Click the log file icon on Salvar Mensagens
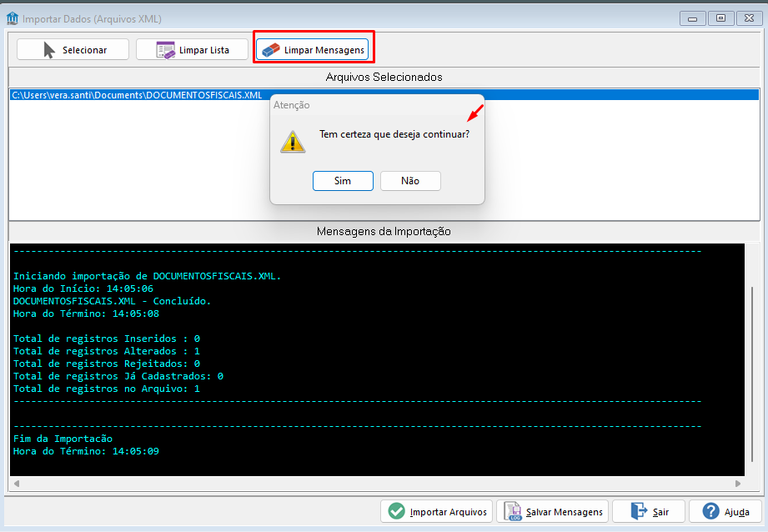Viewport: 768px width, 532px height. [x=513, y=511]
